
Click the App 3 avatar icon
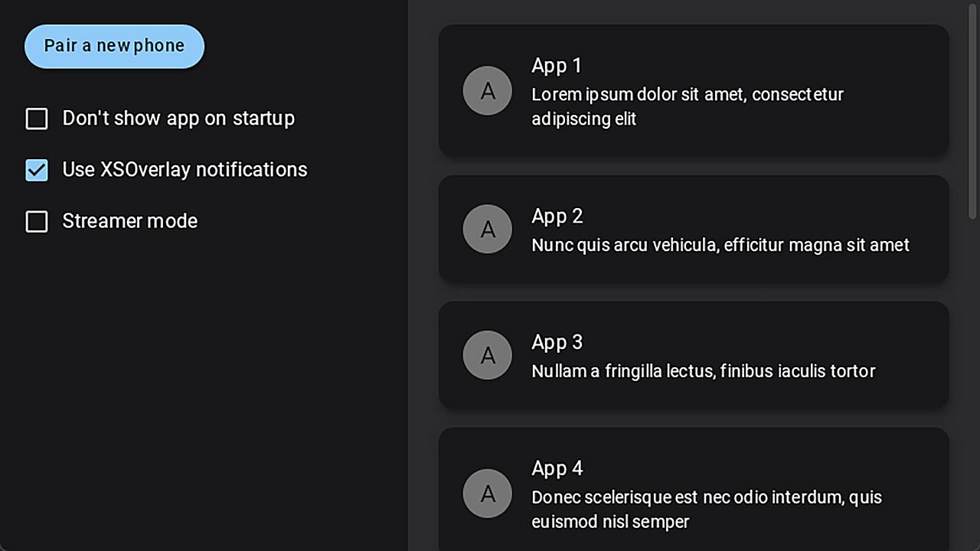[x=488, y=355]
